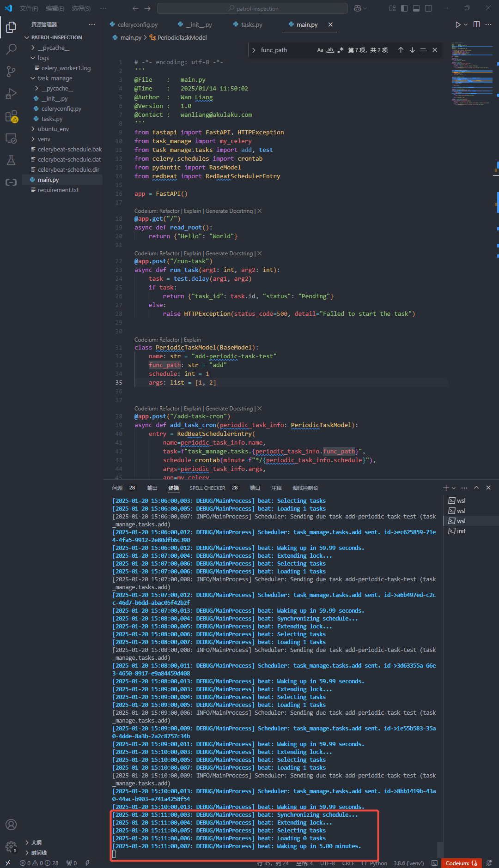Screen dimensions: 499x868
Task: Open errors and warnings count in status bar
Action: click(x=39, y=863)
